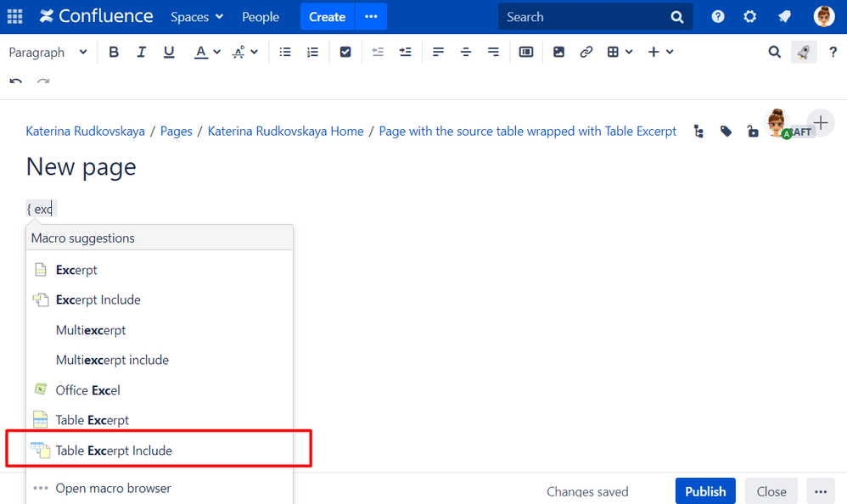Open the Paragraph style dropdown
847x504 pixels.
[x=48, y=52]
